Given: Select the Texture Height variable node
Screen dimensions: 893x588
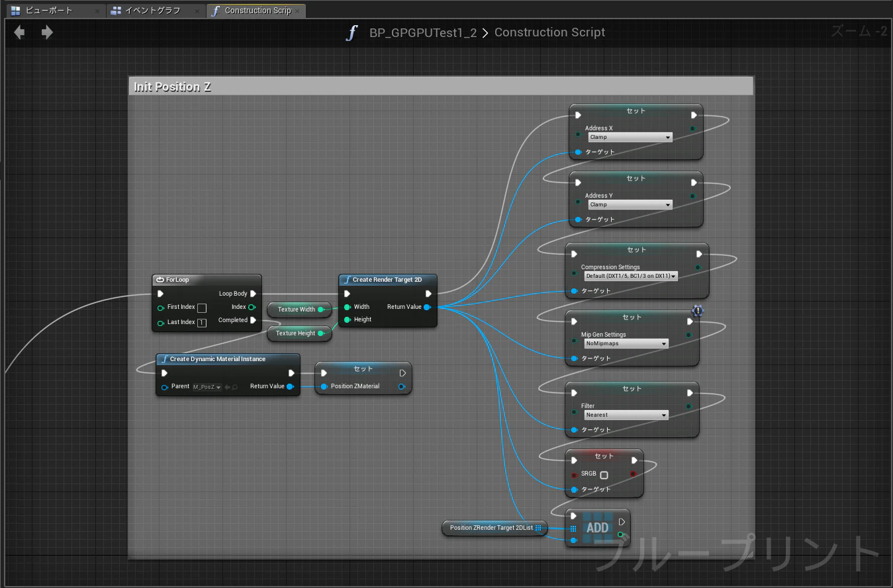Looking at the screenshot, I should coord(299,333).
